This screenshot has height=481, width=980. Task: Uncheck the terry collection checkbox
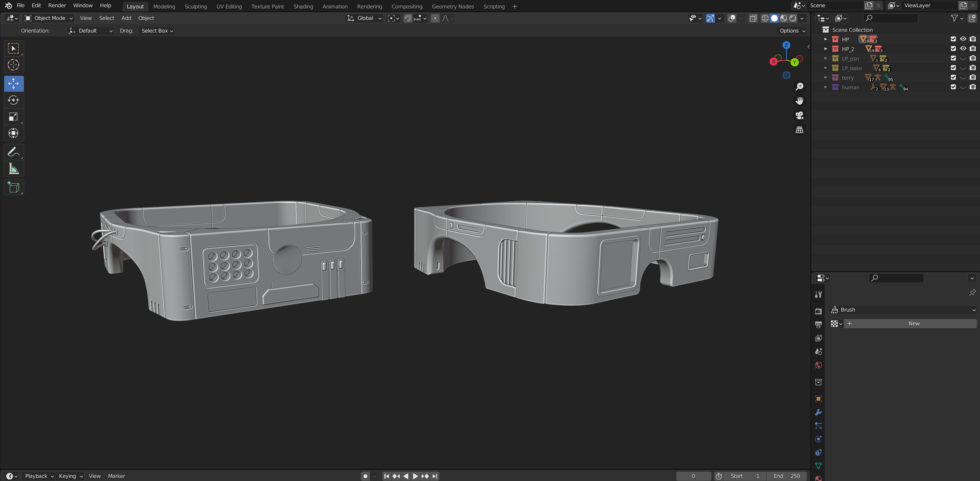pyautogui.click(x=953, y=77)
